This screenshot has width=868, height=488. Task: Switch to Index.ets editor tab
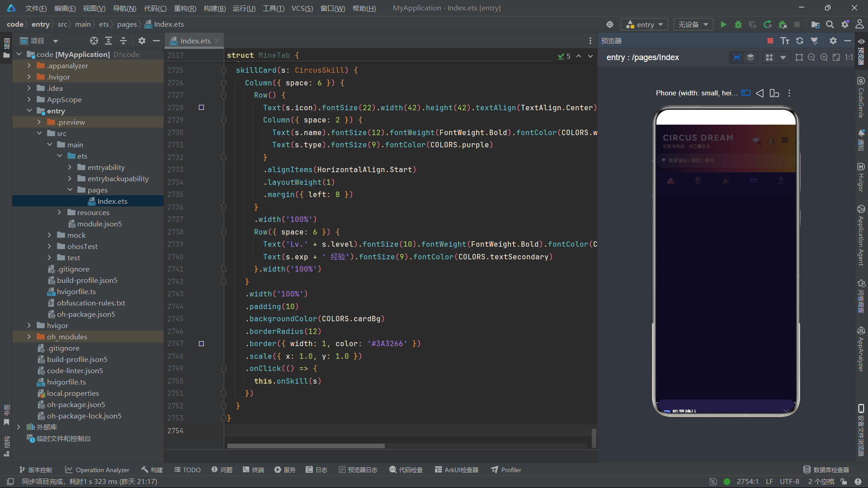(x=195, y=41)
